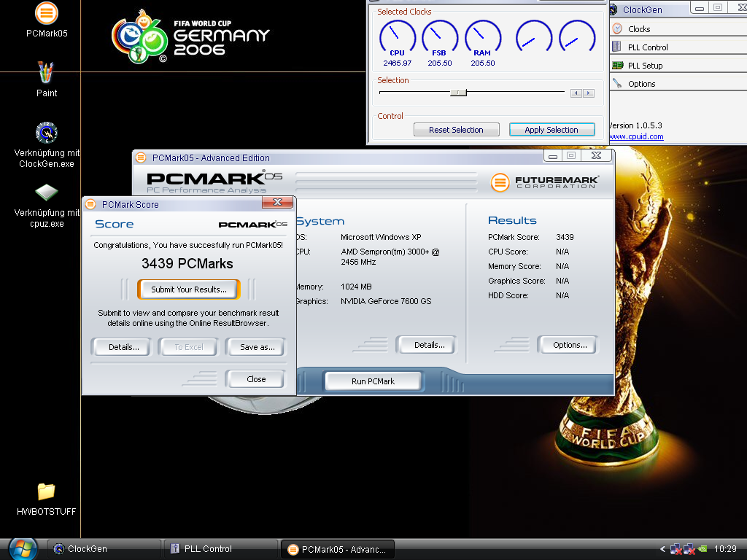
Task: Open the Paint desktop icon
Action: coord(46,72)
